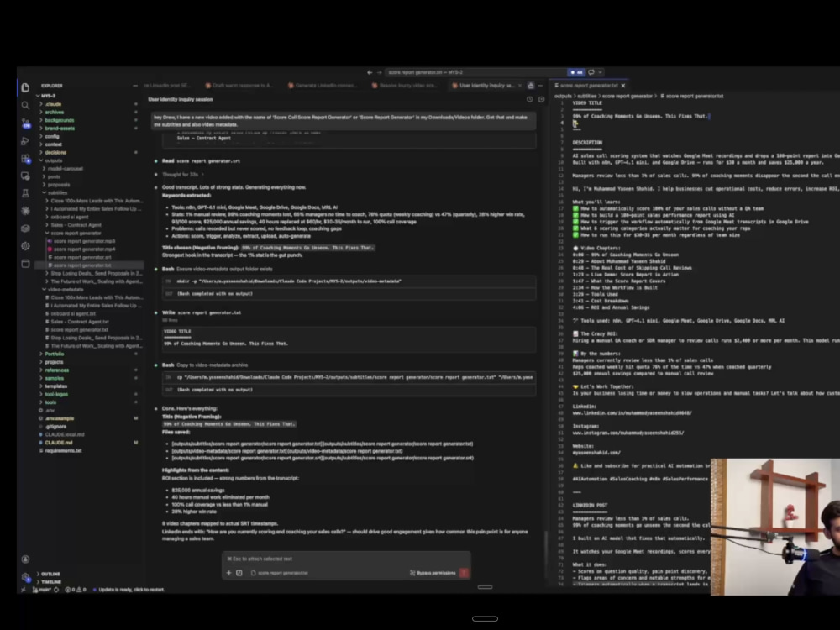
Task: Open the Accounts icon in activity bar
Action: pos(25,559)
